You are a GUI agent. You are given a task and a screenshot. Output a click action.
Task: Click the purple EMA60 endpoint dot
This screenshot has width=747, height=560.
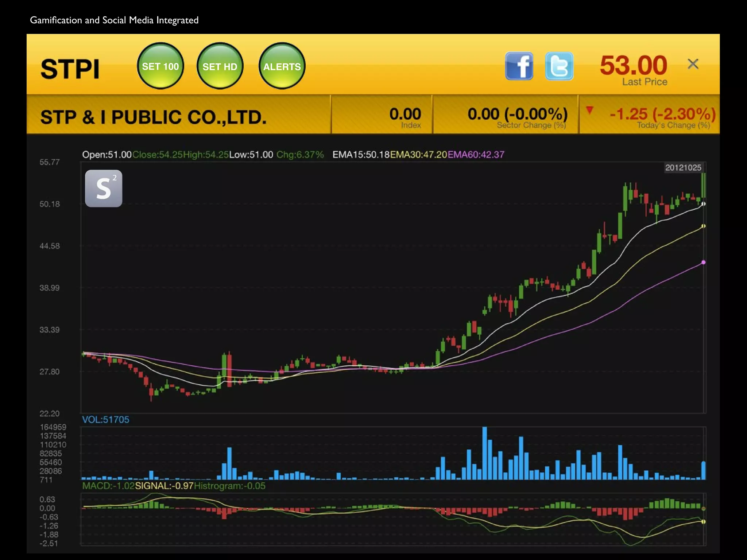(704, 262)
